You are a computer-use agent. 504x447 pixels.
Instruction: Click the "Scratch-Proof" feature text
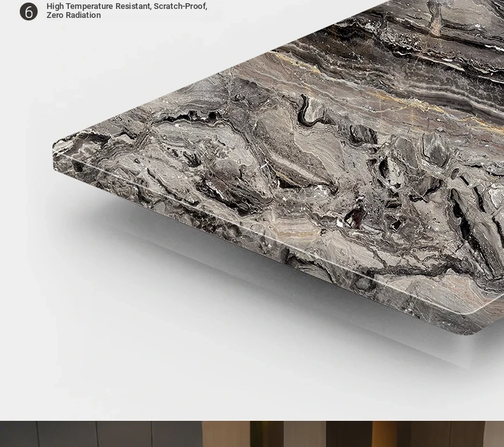point(181,6)
